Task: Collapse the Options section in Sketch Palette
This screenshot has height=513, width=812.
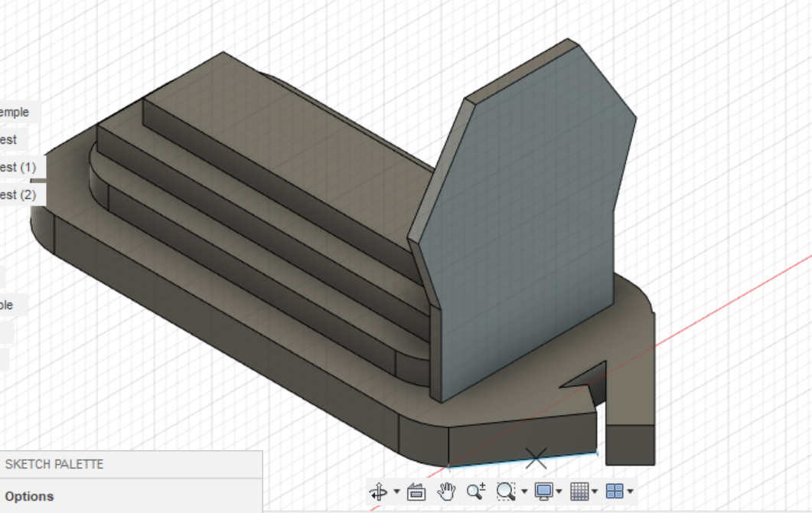Action: pyautogui.click(x=29, y=496)
